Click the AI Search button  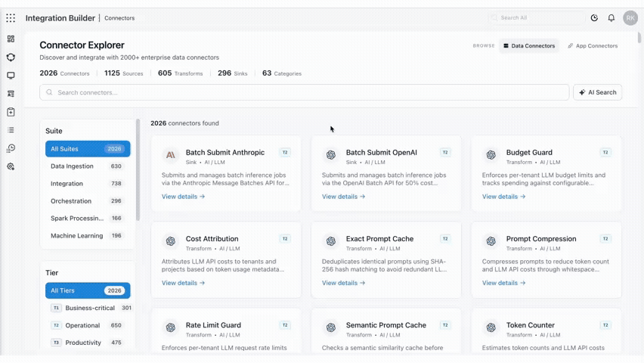click(598, 92)
